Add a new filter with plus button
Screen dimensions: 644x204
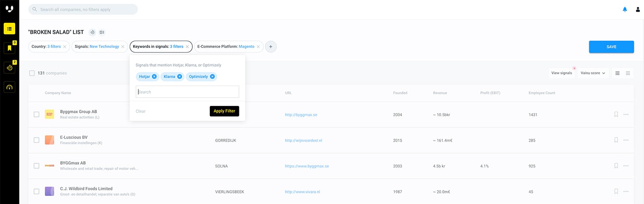[x=271, y=47]
